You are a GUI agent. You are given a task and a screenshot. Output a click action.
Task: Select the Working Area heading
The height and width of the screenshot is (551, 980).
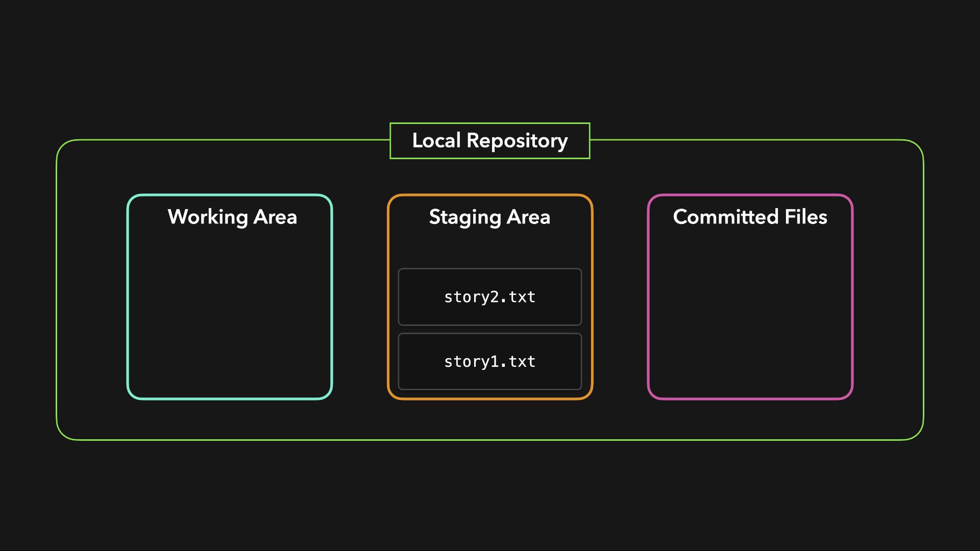pyautogui.click(x=232, y=217)
